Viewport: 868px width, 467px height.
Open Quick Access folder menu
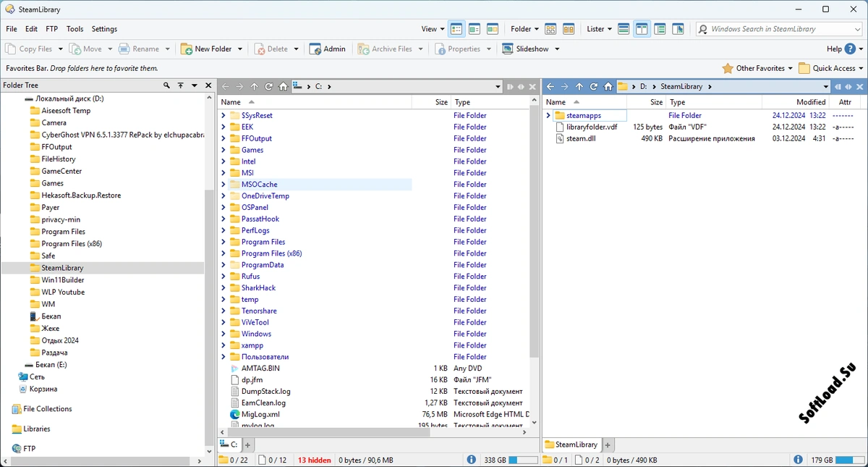coord(830,68)
